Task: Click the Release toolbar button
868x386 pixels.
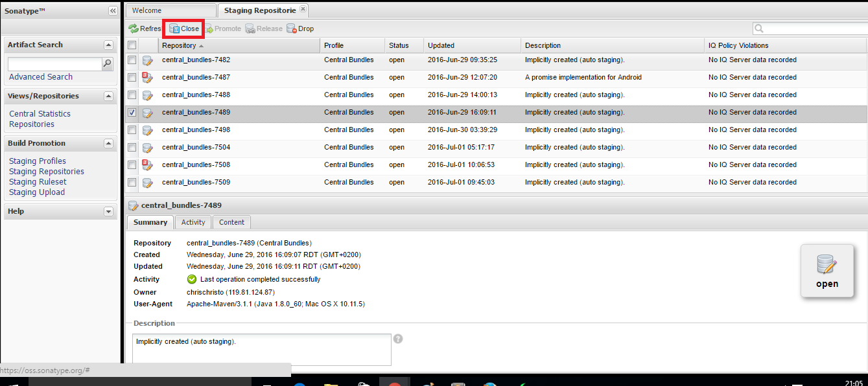Action: click(x=264, y=28)
